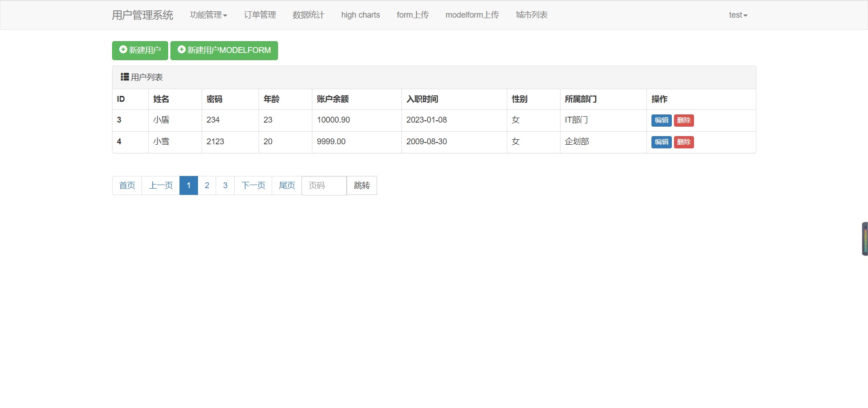Click 编辑 button for user 小盾
Screen dimensions: 868x408
tap(661, 120)
